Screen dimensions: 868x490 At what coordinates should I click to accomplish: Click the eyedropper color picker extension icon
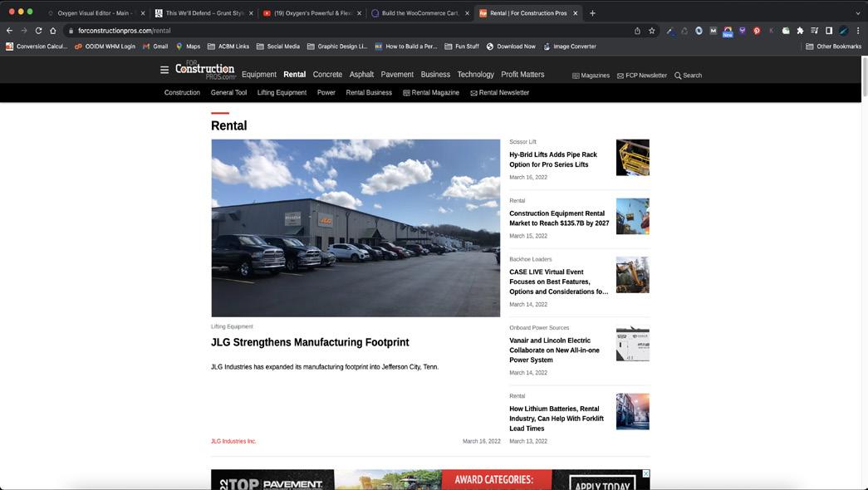click(669, 31)
